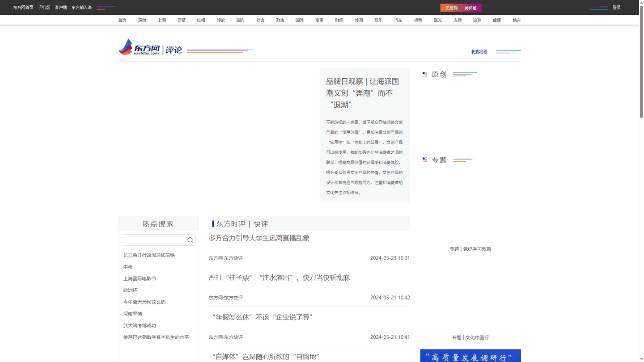Click the 高质量发展调研行 banner image

coord(470,356)
